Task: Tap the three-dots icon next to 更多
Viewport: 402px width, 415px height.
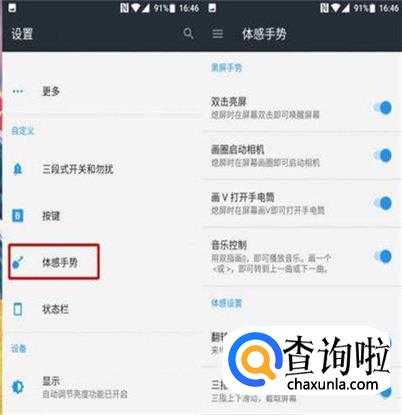Action: point(18,91)
